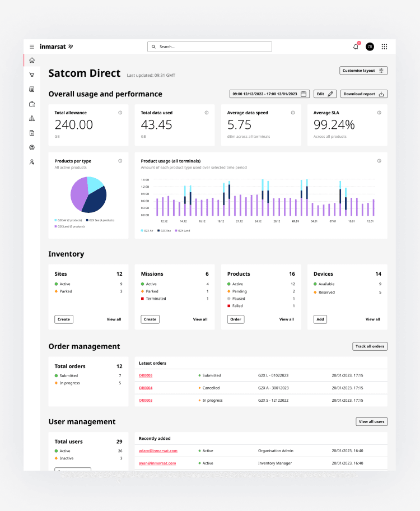Click the G2X Sea pie legend swatch
420x511 pixels.
pos(87,220)
